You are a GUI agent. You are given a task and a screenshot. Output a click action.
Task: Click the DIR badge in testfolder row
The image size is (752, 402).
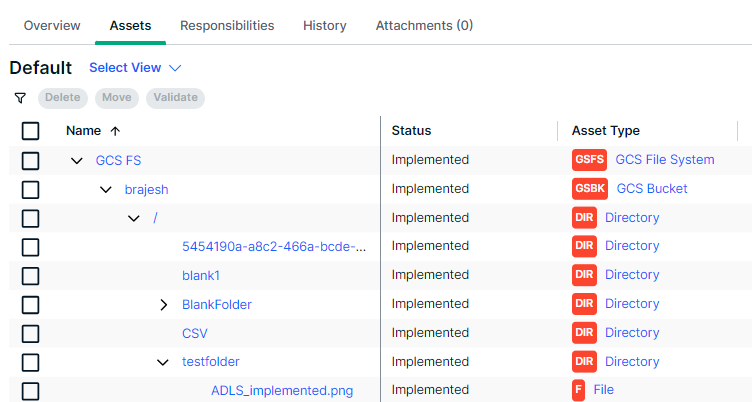point(584,362)
